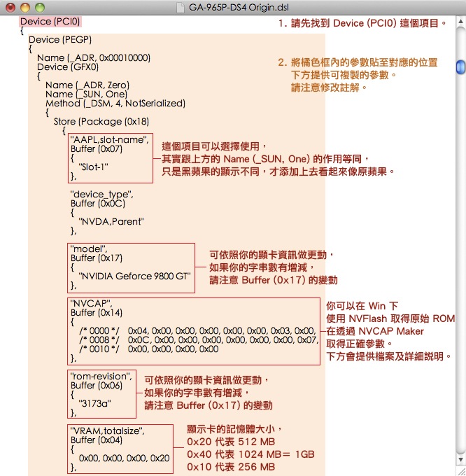The width and height of the screenshot is (466, 476).
Task: Click "NVIDIA Geforce 9800 GT" value
Action: point(135,276)
